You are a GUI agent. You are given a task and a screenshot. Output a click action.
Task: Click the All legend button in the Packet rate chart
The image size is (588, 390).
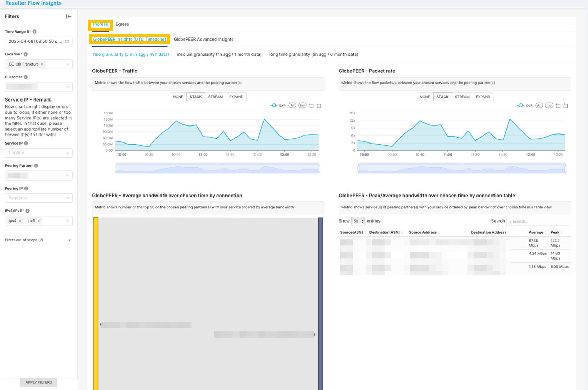point(539,105)
